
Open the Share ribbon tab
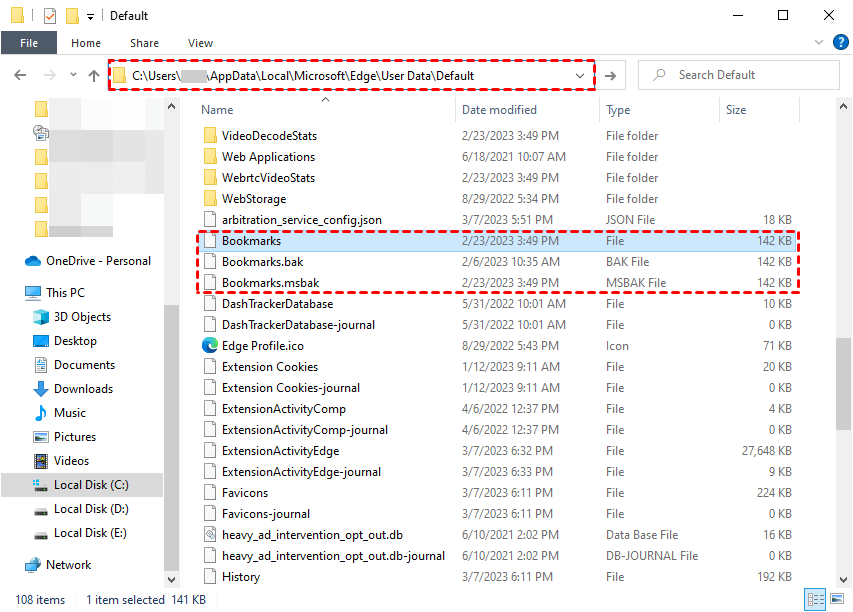pyautogui.click(x=144, y=43)
